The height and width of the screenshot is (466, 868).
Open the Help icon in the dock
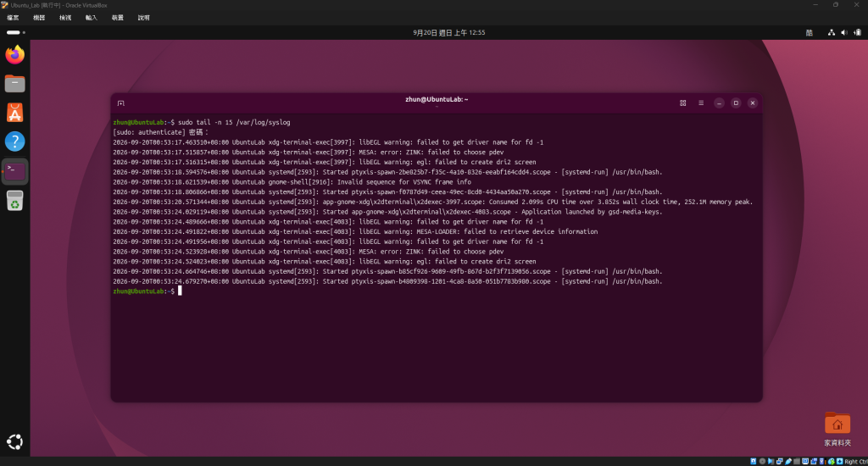(15, 141)
